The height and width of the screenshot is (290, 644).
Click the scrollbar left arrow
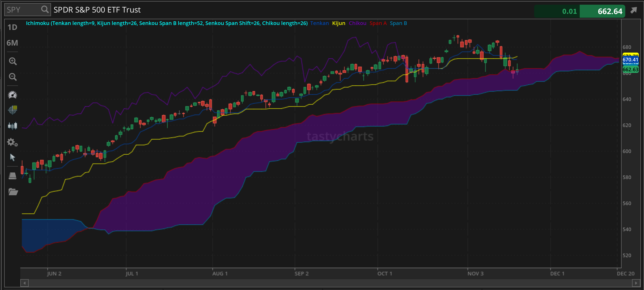pos(24,283)
